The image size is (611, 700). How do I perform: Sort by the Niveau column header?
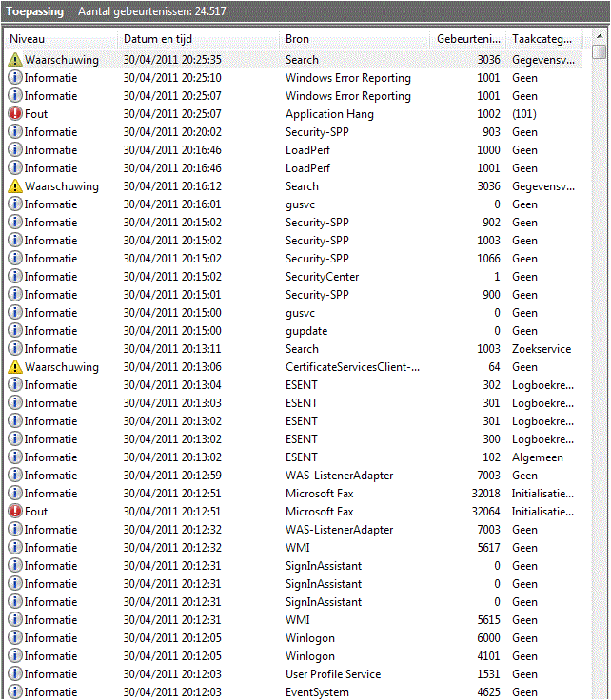point(61,39)
